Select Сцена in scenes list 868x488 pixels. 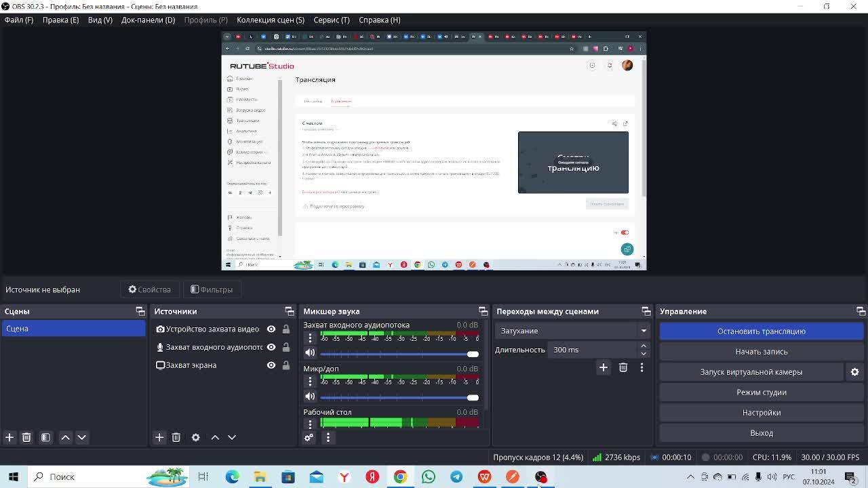pyautogui.click(x=73, y=329)
